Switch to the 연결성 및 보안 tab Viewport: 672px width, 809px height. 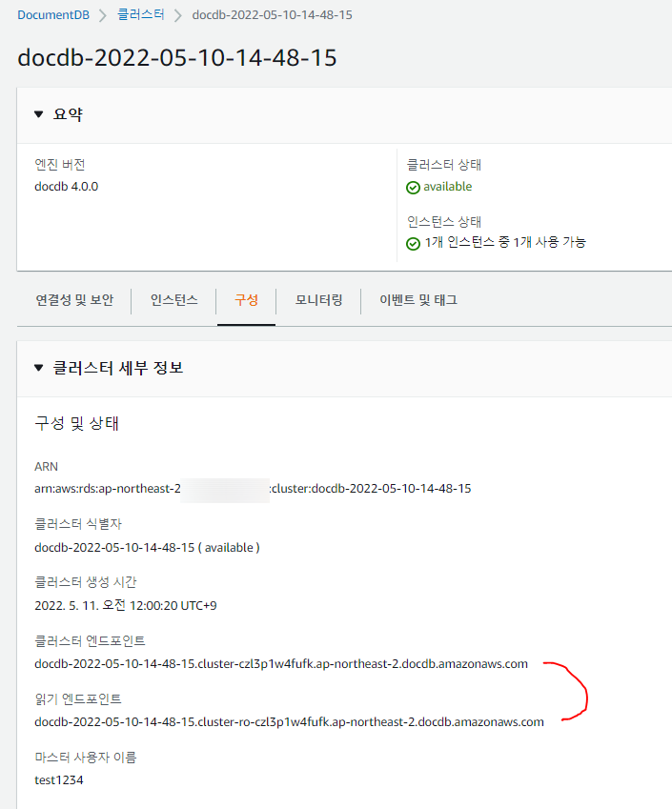74,300
